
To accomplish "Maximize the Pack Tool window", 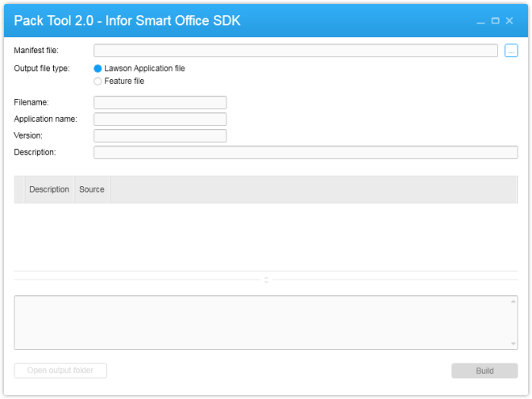I will pos(495,21).
